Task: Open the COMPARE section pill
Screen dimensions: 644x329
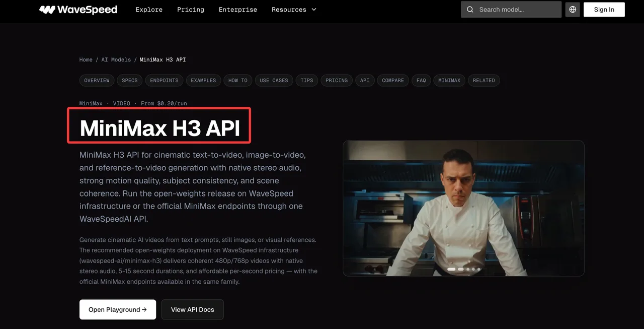Action: pos(393,80)
